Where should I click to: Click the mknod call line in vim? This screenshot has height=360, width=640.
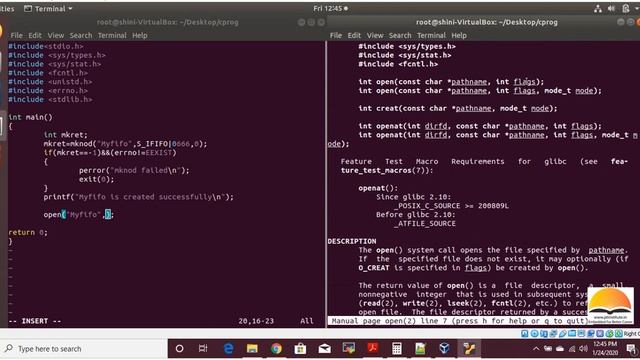(125, 144)
